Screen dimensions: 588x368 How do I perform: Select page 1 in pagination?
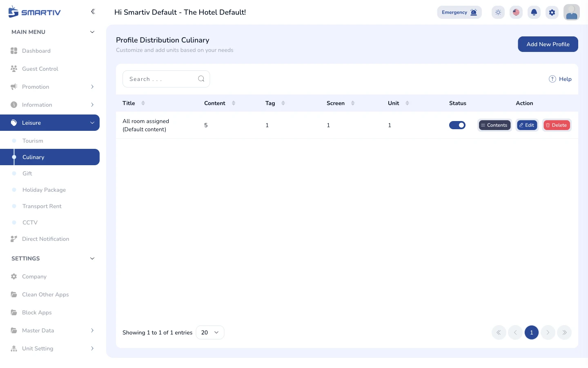[x=532, y=332]
